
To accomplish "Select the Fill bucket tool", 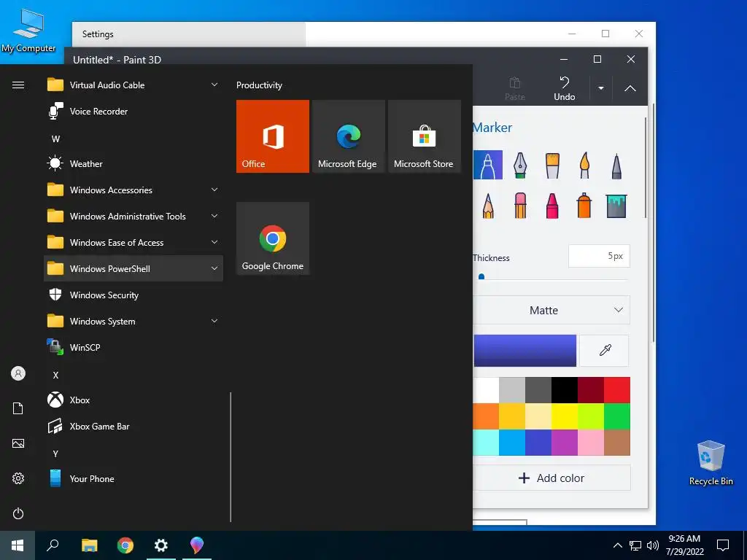I will (x=616, y=206).
